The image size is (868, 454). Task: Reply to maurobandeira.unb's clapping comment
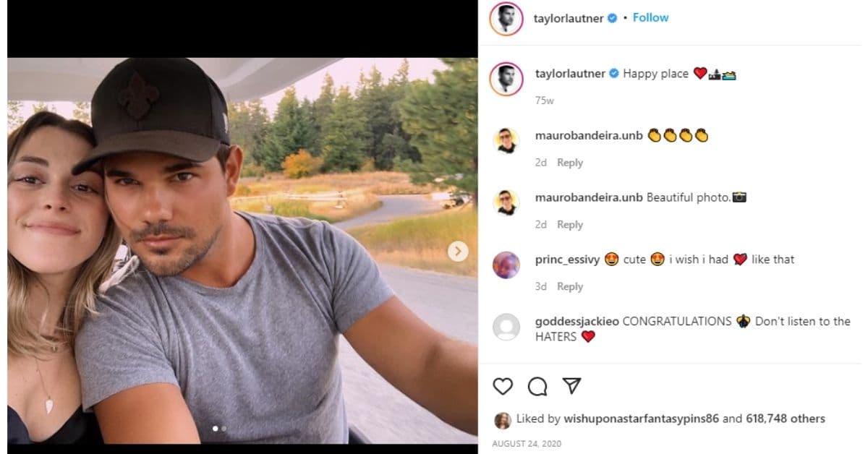tap(571, 163)
